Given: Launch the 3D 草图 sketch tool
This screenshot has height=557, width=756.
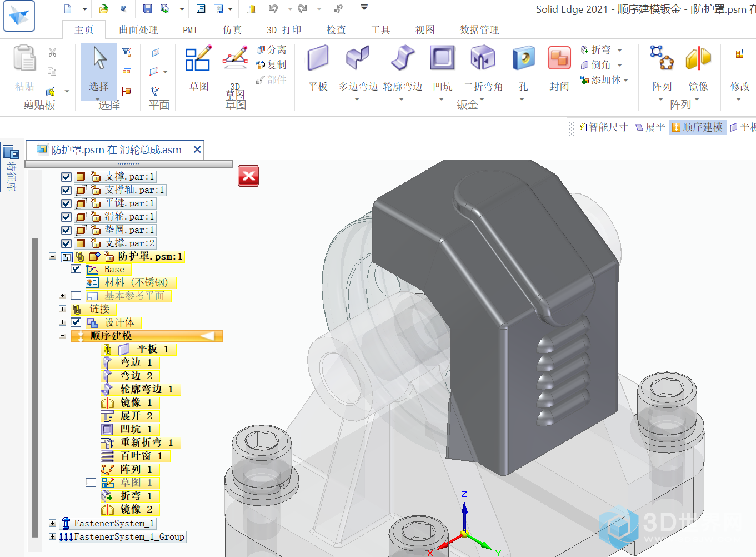Looking at the screenshot, I should tap(235, 72).
